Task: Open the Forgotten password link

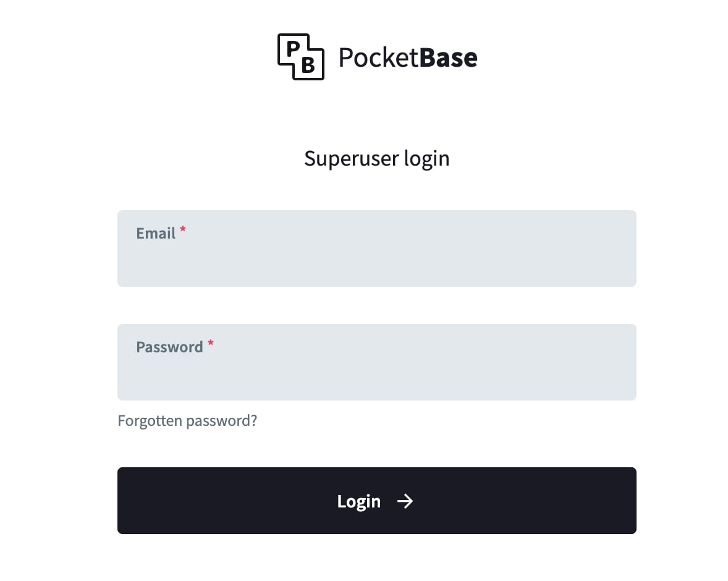Action: tap(187, 420)
